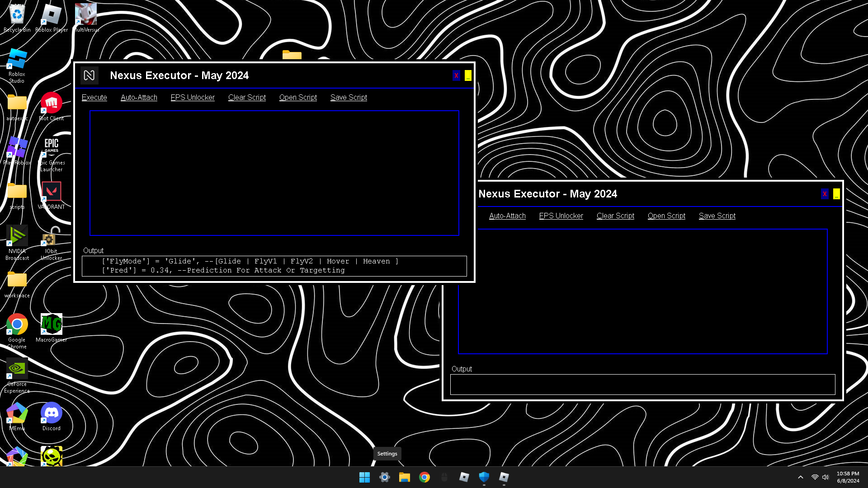The width and height of the screenshot is (868, 488).
Task: Click the script editor area in front window
Action: click(274, 173)
